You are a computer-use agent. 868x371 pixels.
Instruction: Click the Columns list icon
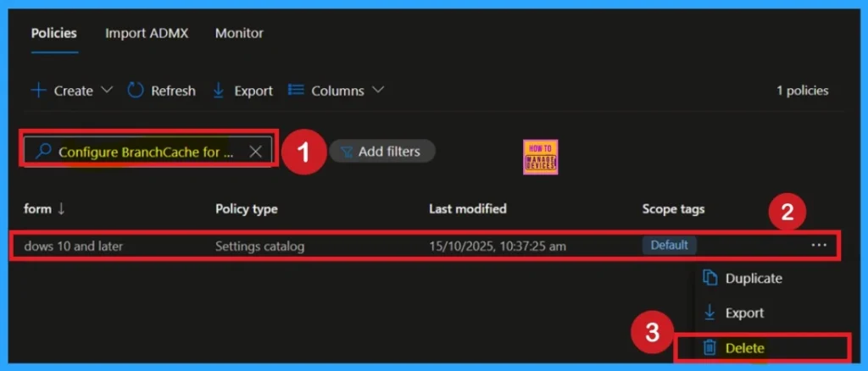coord(296,91)
